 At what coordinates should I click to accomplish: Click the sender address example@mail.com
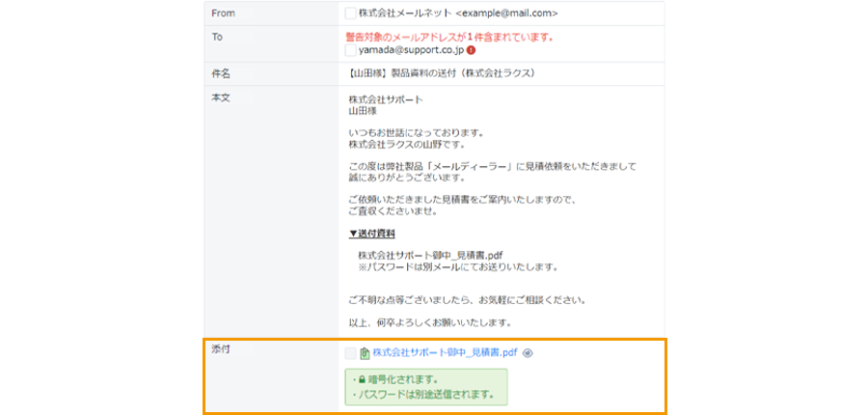(x=506, y=14)
